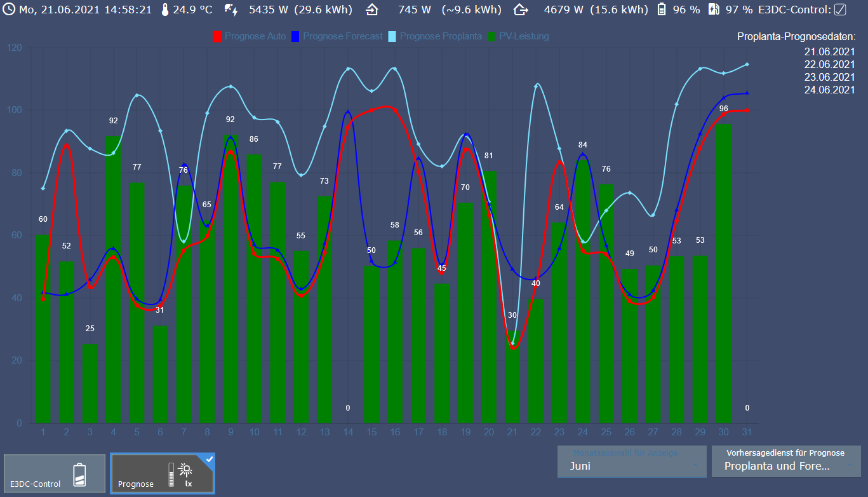Click the checkmark badge on Prognose tile

[210, 458]
